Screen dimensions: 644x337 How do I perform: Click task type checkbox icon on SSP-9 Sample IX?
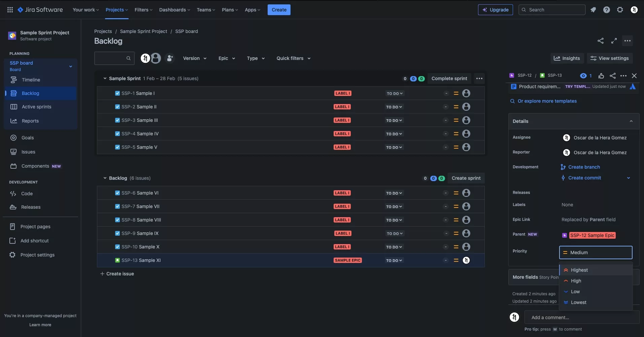tap(117, 233)
